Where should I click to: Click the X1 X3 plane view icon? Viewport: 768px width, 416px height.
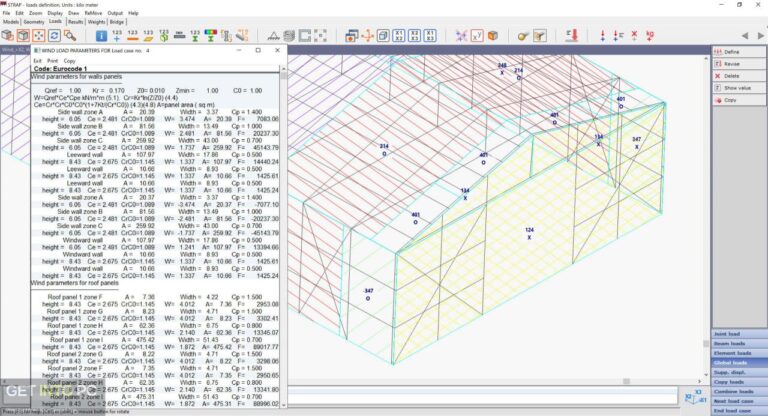tap(430, 35)
